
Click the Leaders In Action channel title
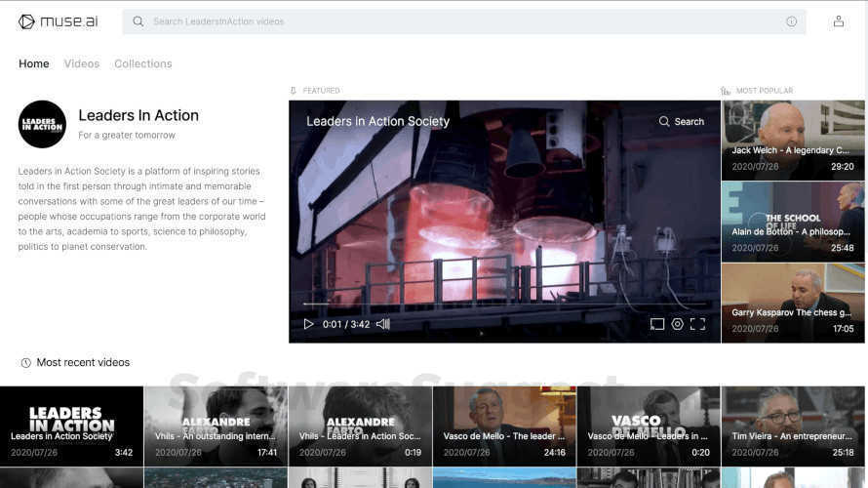tap(138, 115)
